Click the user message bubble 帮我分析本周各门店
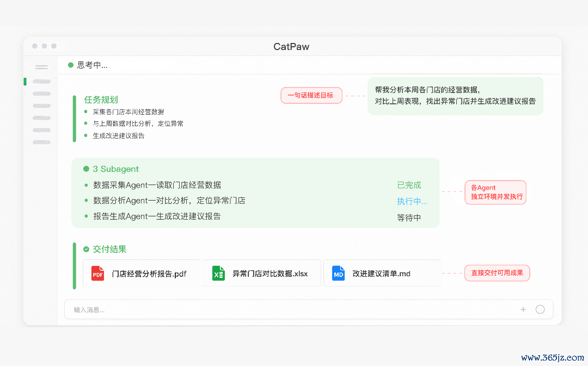Image resolution: width=588 pixels, height=366 pixels. point(455,96)
